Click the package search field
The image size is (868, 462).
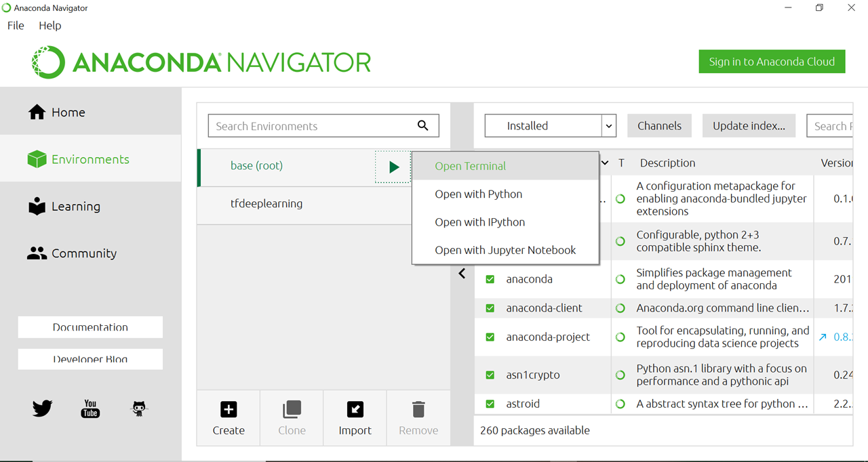tap(829, 125)
